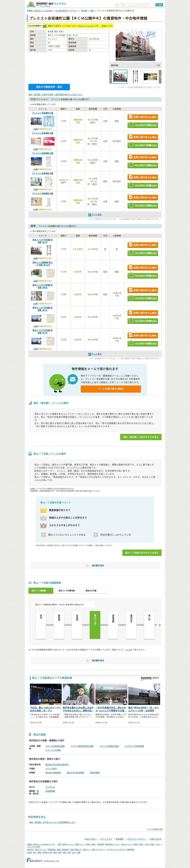Show the previous gallery photo with left arrow
Image resolution: width=190 pixels, height=868 pixels.
pyautogui.click(x=111, y=77)
